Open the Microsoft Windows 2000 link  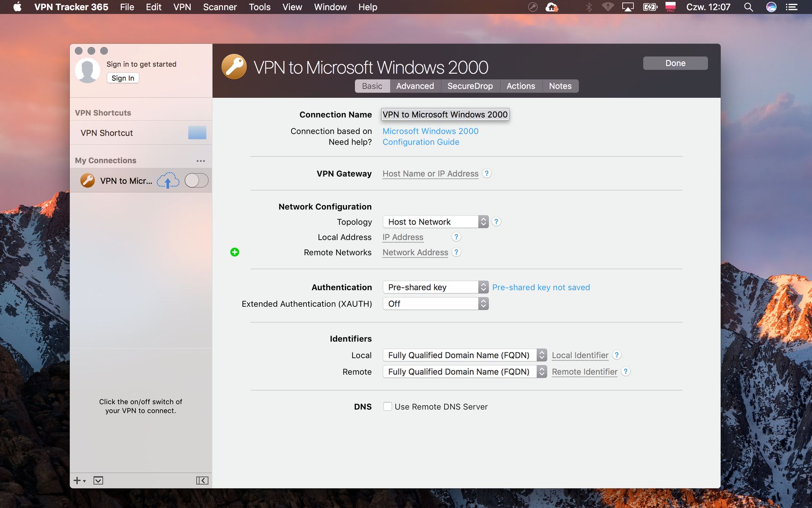coord(431,131)
